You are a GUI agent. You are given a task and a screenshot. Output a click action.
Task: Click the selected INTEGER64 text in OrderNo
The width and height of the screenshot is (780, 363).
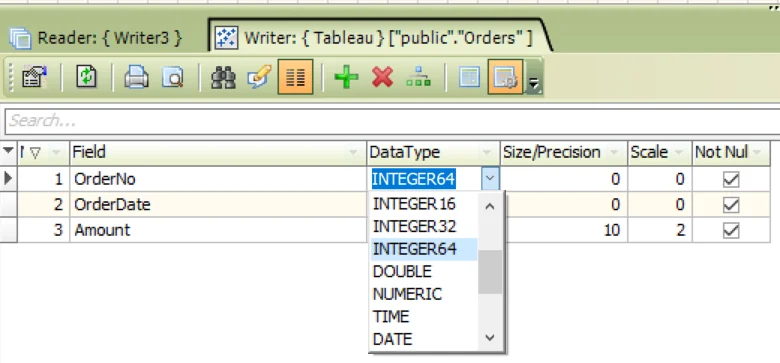click(x=413, y=179)
